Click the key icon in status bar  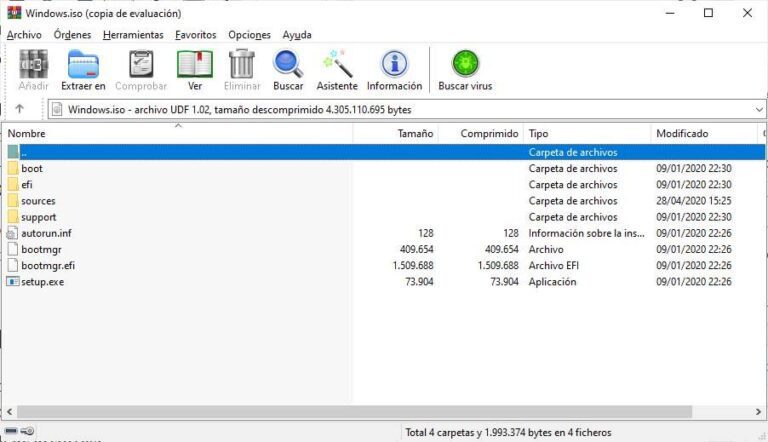(28, 431)
